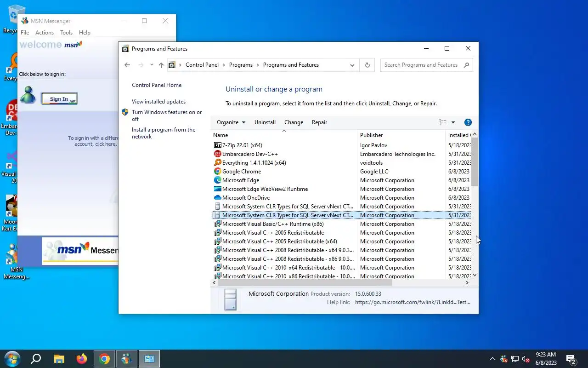Click the Everything 1.4.1.1024 program icon
The height and width of the screenshot is (368, 588).
click(218, 163)
